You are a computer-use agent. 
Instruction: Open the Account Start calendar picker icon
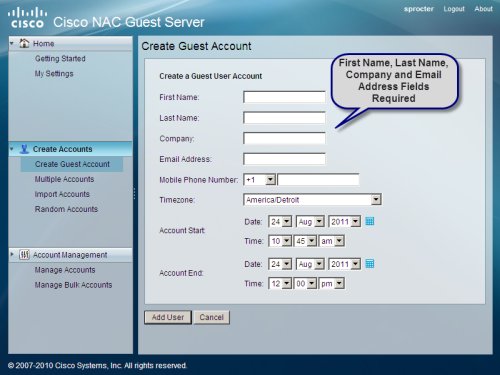click(x=370, y=221)
